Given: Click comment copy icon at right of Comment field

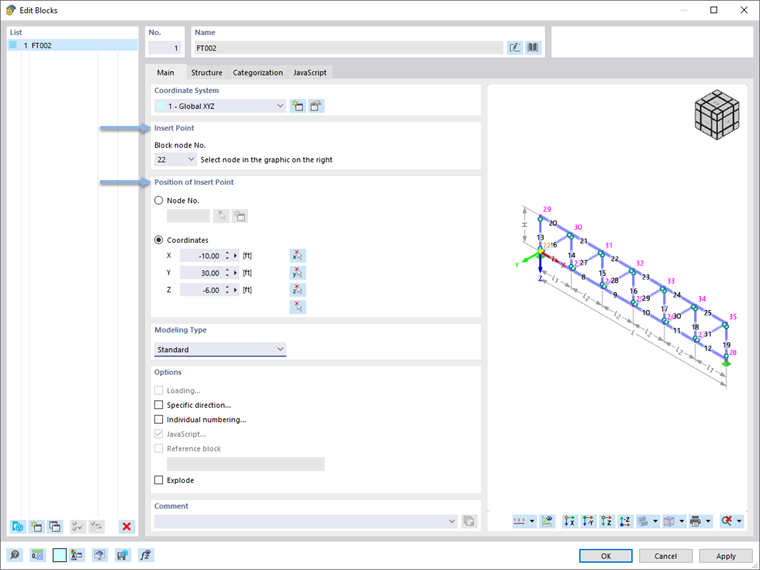Looking at the screenshot, I should tap(469, 521).
